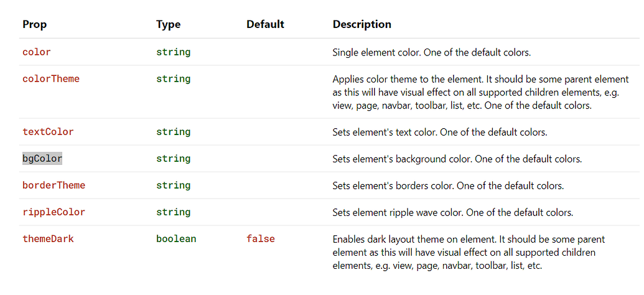This screenshot has width=644, height=295.
Task: Click the 'color' prop name
Action: (x=37, y=52)
